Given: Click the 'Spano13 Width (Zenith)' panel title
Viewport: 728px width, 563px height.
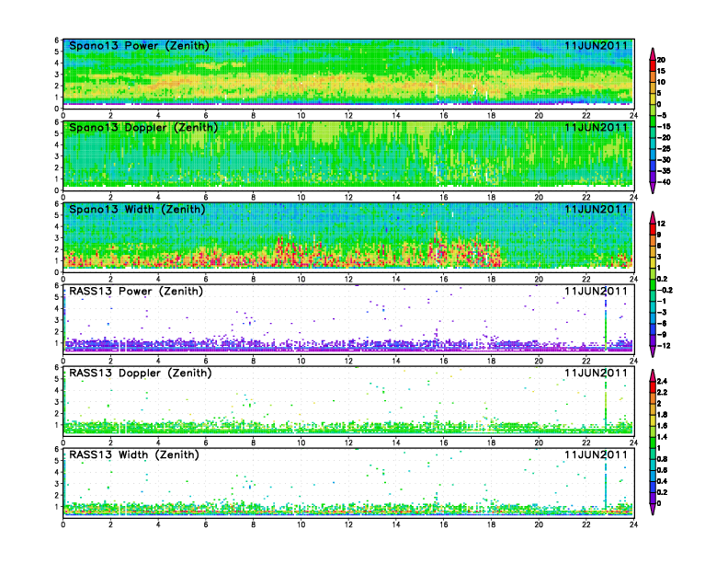Looking at the screenshot, I should tap(137, 209).
